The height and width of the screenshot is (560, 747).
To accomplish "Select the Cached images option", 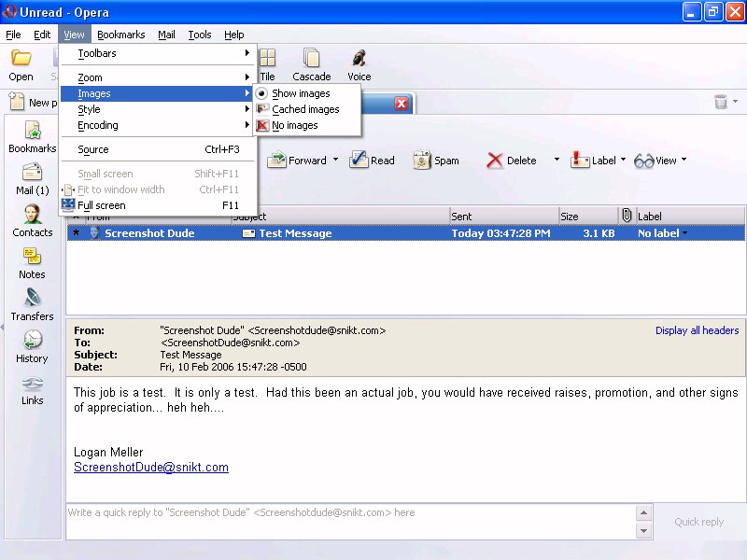I will pos(307,109).
